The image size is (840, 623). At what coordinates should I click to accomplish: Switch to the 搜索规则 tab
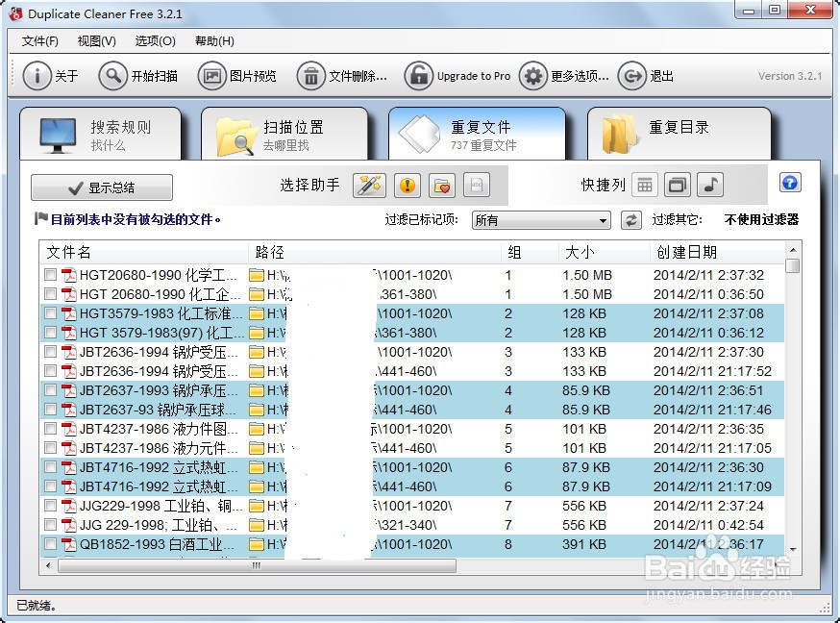pos(100,134)
